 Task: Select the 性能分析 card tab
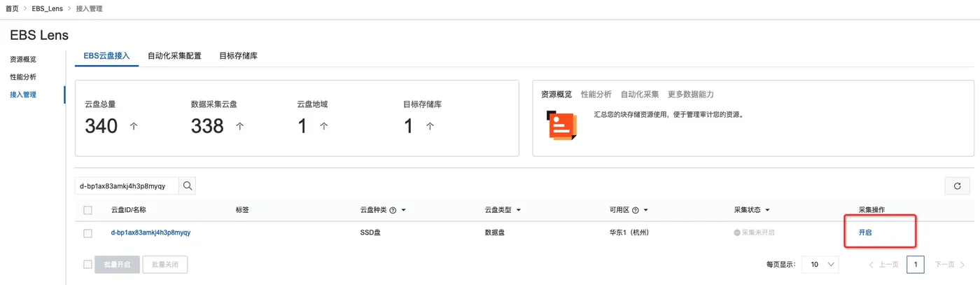tap(596, 94)
